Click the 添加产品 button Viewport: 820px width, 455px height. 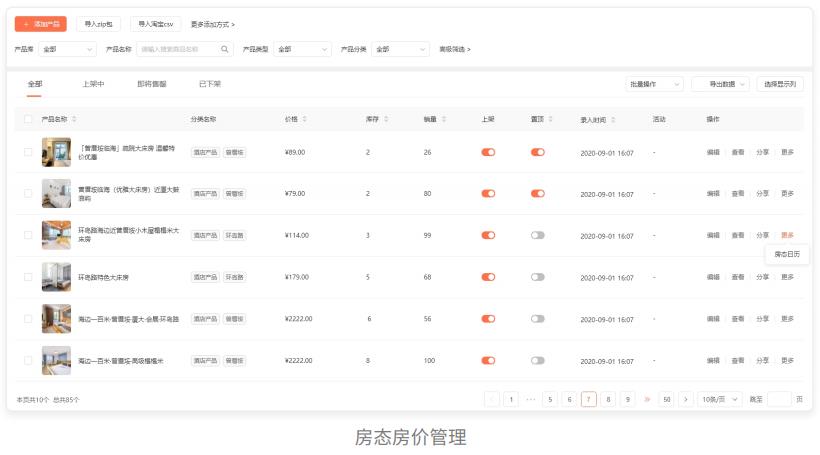(x=41, y=23)
